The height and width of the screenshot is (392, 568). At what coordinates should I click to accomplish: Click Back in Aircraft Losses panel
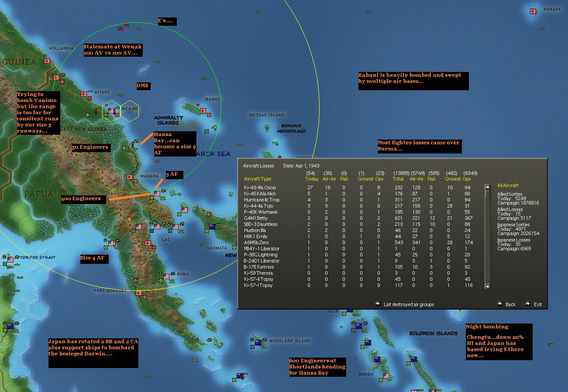506,304
